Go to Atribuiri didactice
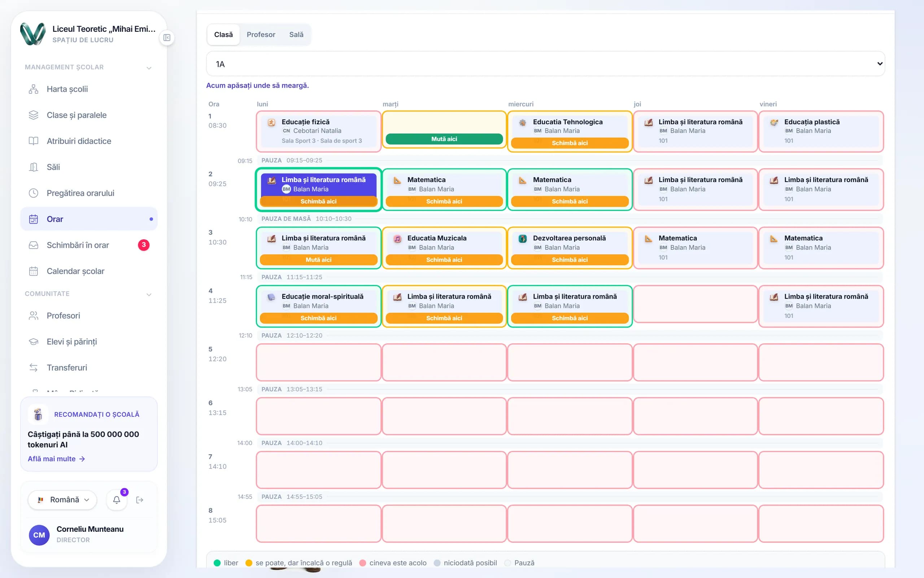 click(x=88, y=141)
